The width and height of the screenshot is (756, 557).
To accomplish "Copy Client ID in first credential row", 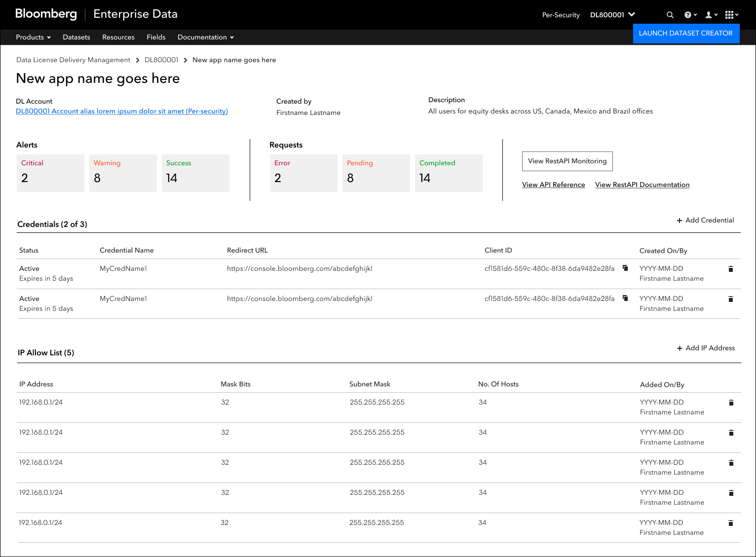I will coord(625,268).
